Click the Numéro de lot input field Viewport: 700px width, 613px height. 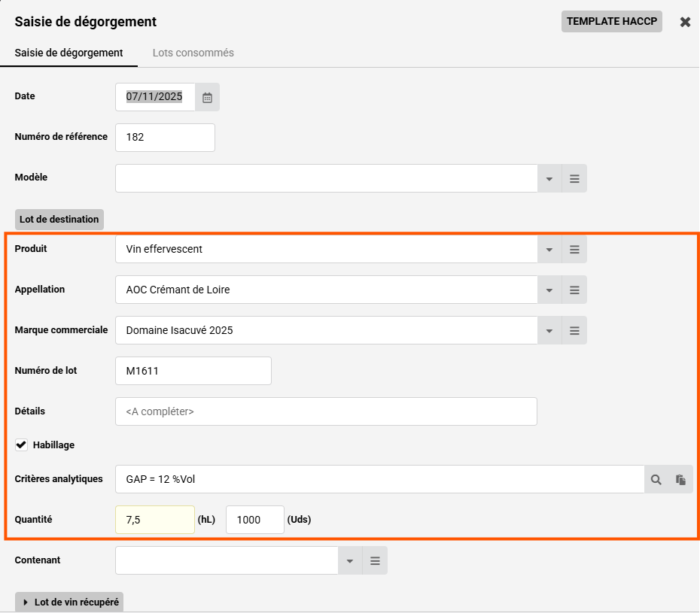tap(193, 371)
